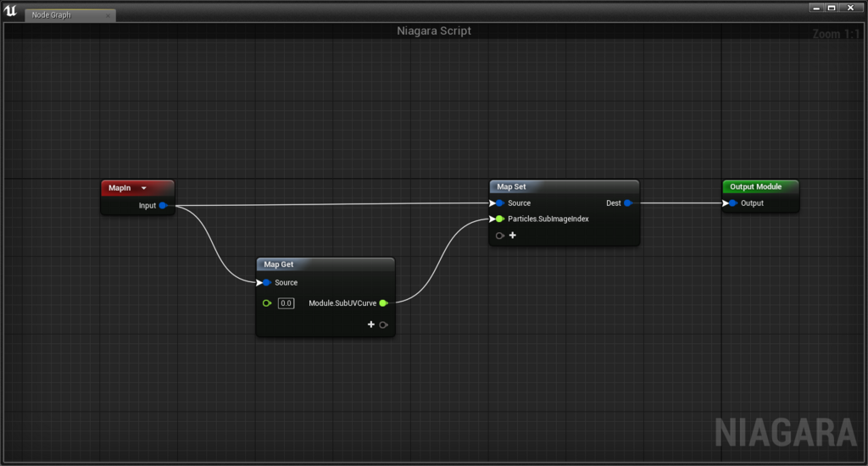The height and width of the screenshot is (466, 868).
Task: Click the Particles.SubImageIndex label
Action: pos(548,219)
